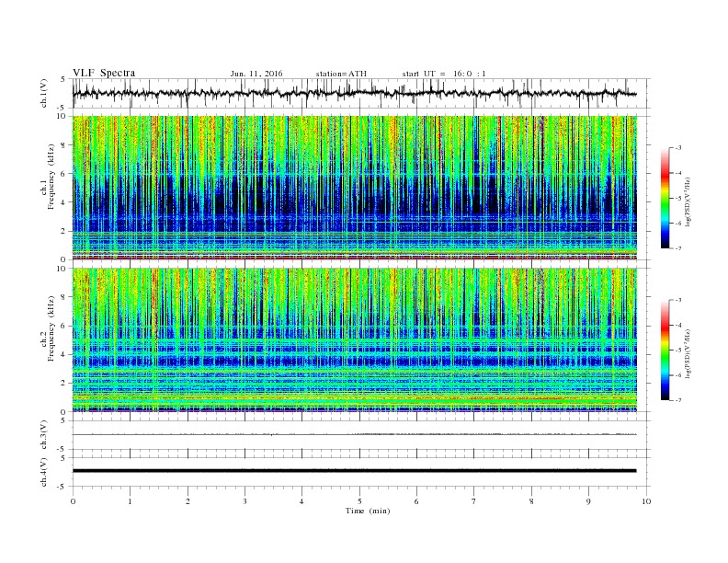Click the "ch.3(V)" y-axis label
Viewport: 728px width, 563px height.
pos(44,435)
